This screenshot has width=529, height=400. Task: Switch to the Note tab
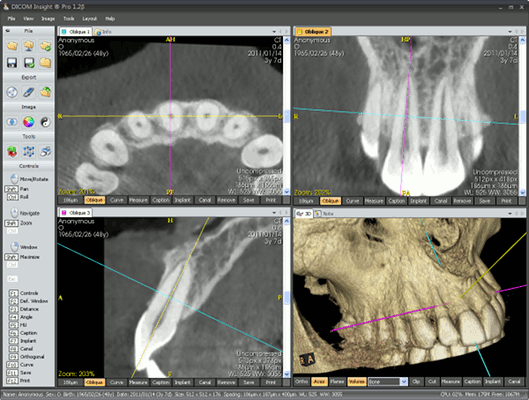click(324, 213)
